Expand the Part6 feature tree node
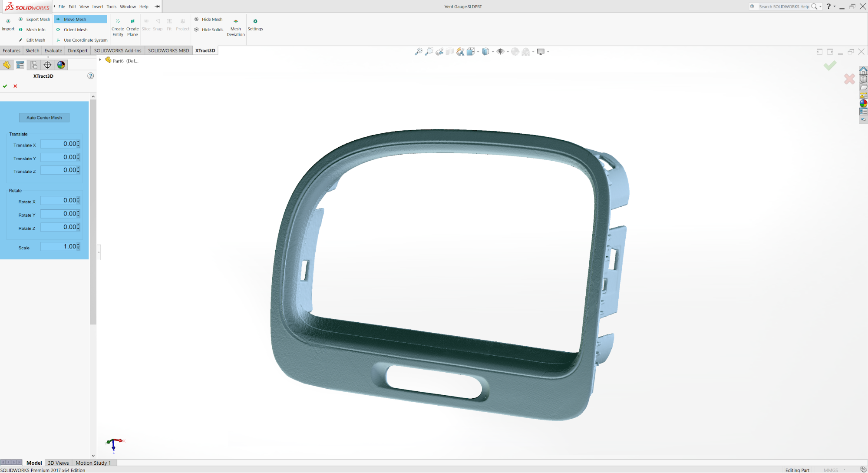868x473 pixels. click(100, 60)
